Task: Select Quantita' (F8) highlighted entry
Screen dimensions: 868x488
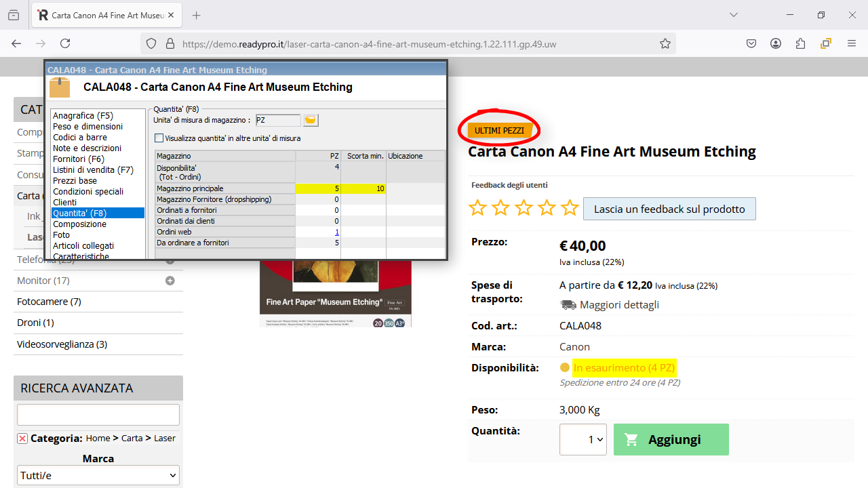Action: click(98, 213)
